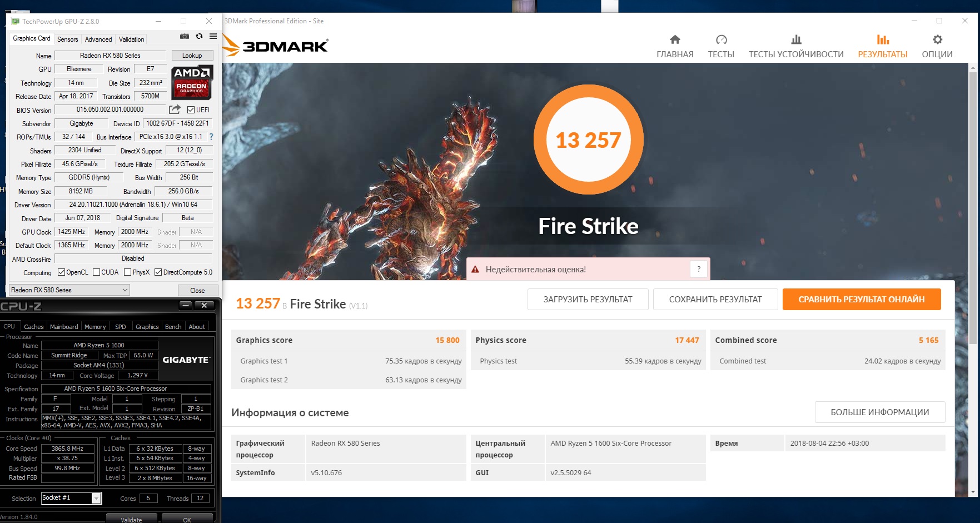Switch to the GPU-Z Advanced tab
This screenshot has height=523, width=980.
pyautogui.click(x=98, y=39)
